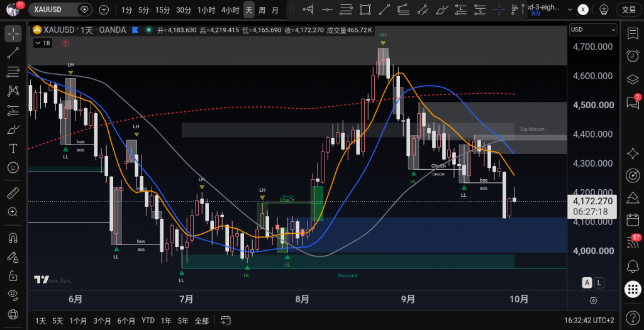The image size is (644, 330).
Task: Click the TradingView logo on chart
Action: tap(42, 280)
